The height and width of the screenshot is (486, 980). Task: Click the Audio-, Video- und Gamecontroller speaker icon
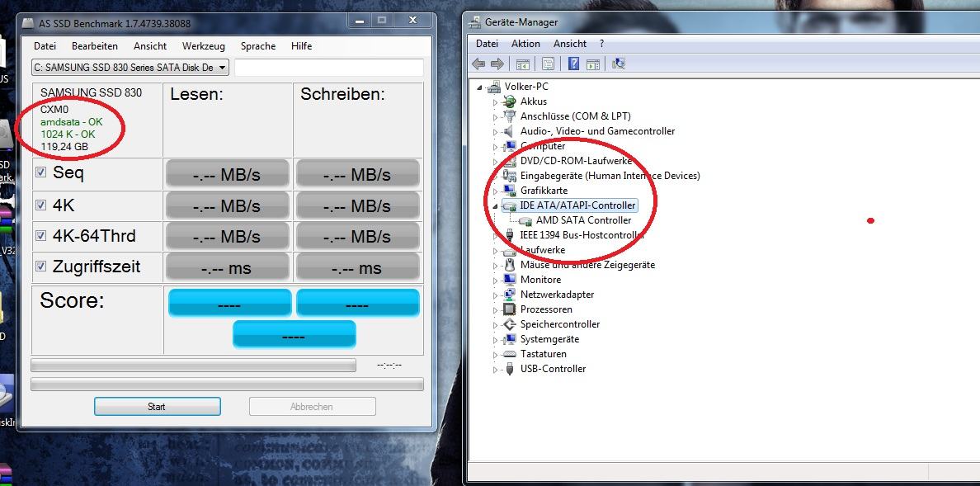click(x=509, y=131)
